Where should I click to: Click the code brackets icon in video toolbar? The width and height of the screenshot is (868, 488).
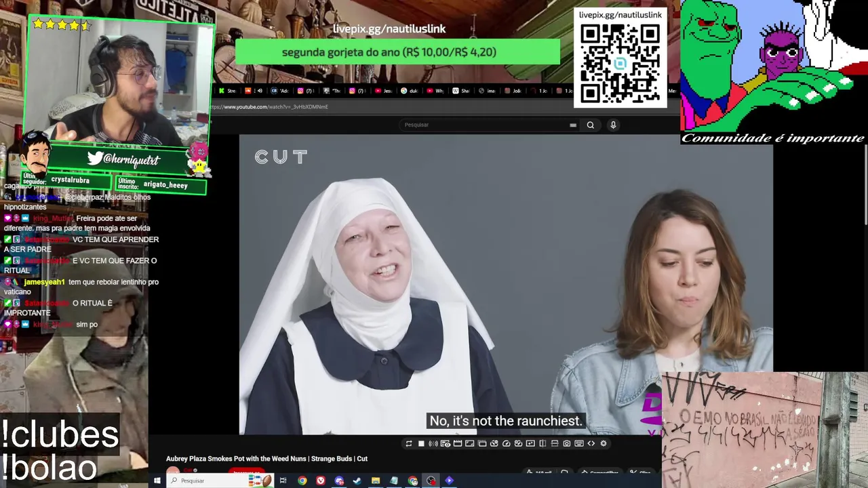[x=591, y=443]
